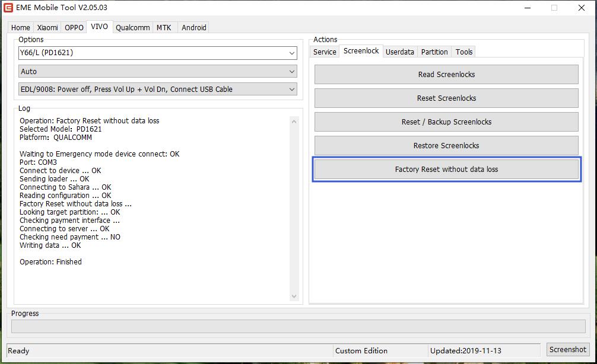
Task: Switch to the Service actions tab
Action: (x=325, y=52)
